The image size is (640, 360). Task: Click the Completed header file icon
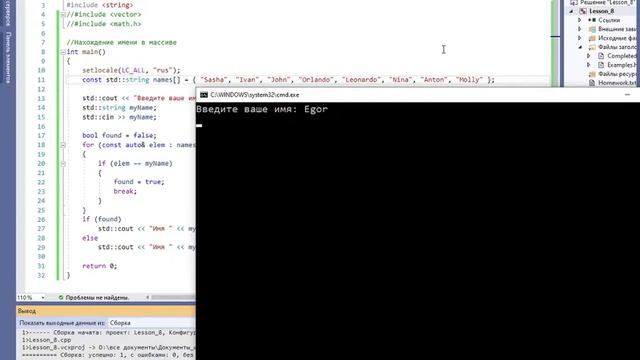[x=601, y=56]
